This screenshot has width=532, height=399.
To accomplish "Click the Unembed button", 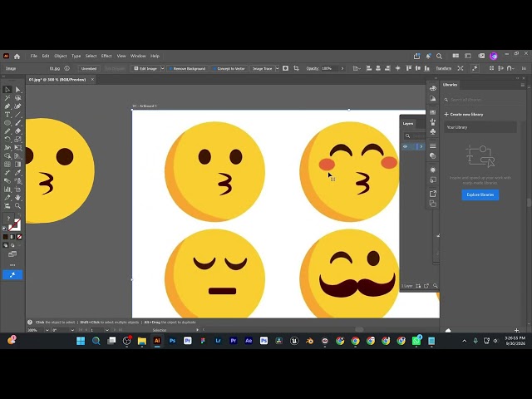I will point(89,68).
